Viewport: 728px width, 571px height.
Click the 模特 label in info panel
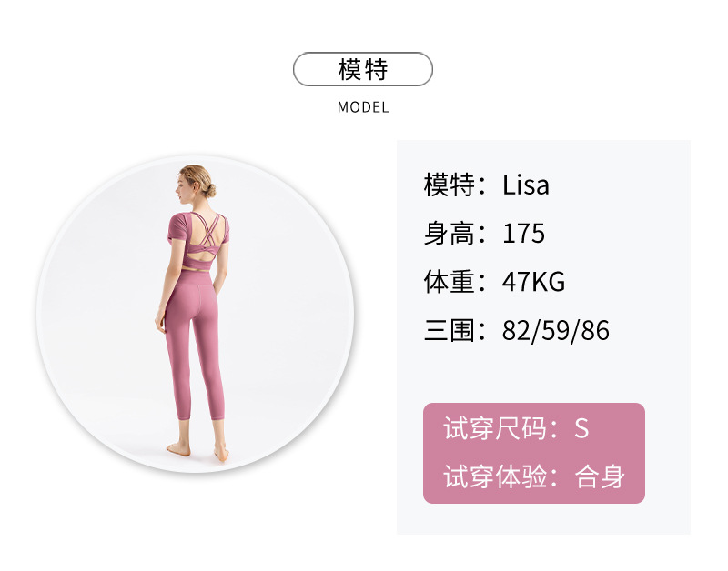[x=450, y=185]
